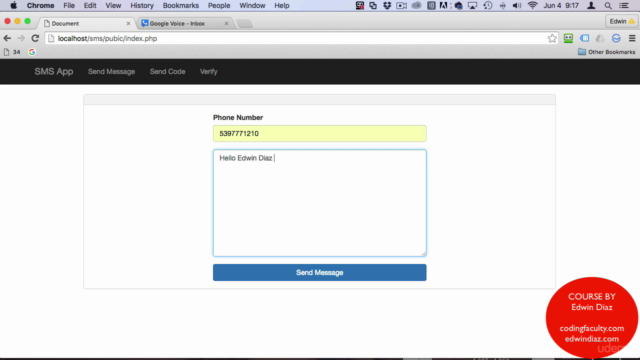Open the Send Code nav link

(x=167, y=71)
